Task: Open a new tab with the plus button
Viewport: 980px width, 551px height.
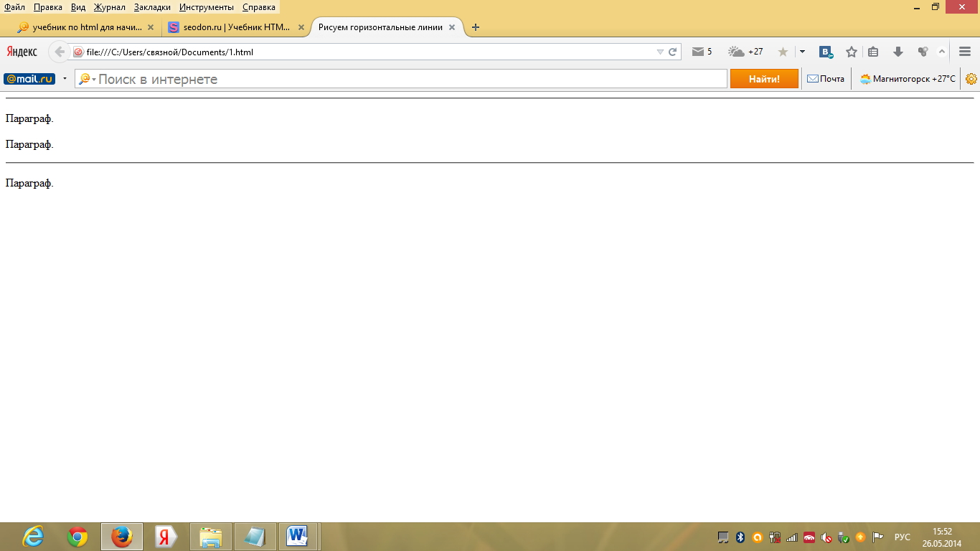Action: pyautogui.click(x=475, y=27)
